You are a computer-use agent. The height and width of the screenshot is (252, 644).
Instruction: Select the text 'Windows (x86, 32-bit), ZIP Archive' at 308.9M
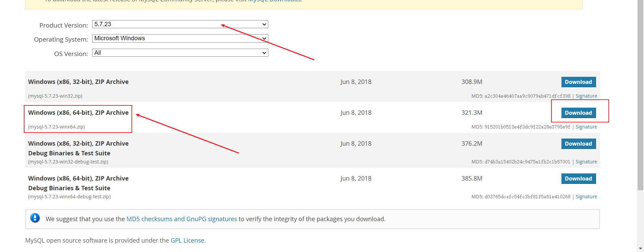(78, 82)
